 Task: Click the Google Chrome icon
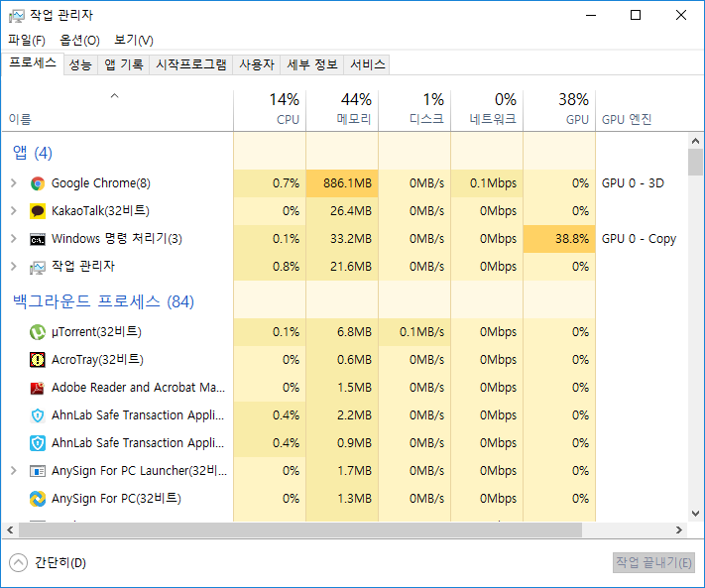(38, 183)
